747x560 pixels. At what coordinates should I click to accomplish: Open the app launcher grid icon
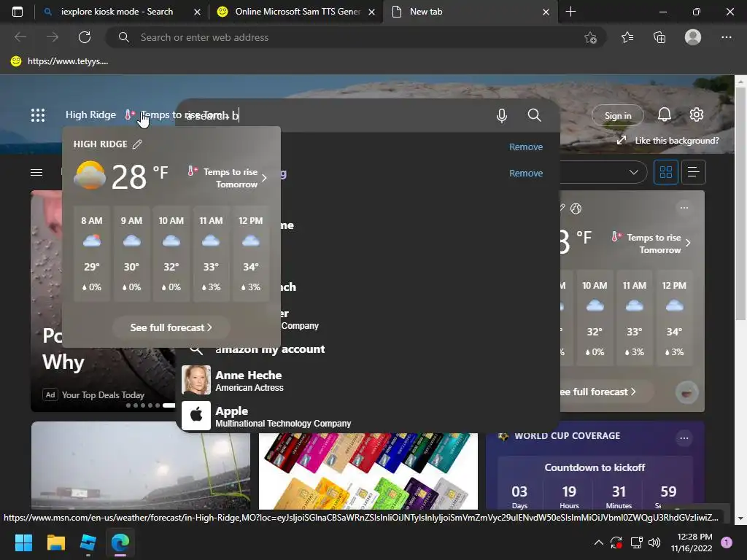(x=38, y=115)
